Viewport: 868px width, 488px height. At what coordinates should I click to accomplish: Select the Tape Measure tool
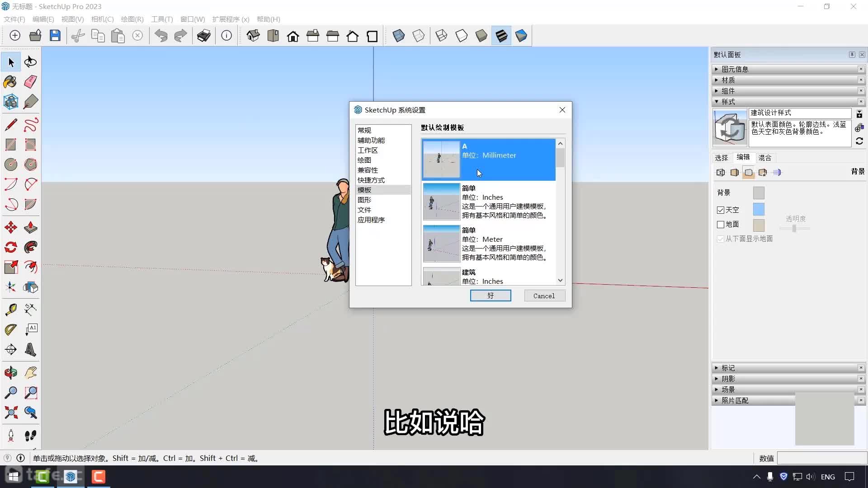click(x=11, y=310)
